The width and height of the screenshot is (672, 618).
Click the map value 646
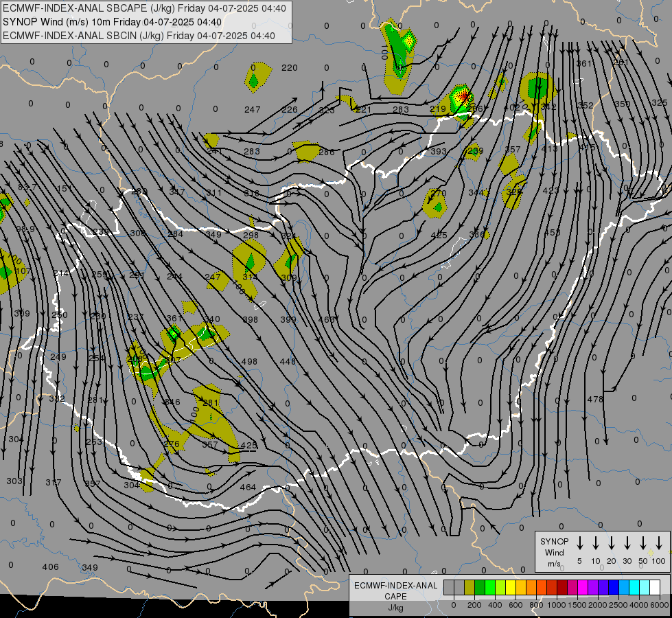click(172, 402)
